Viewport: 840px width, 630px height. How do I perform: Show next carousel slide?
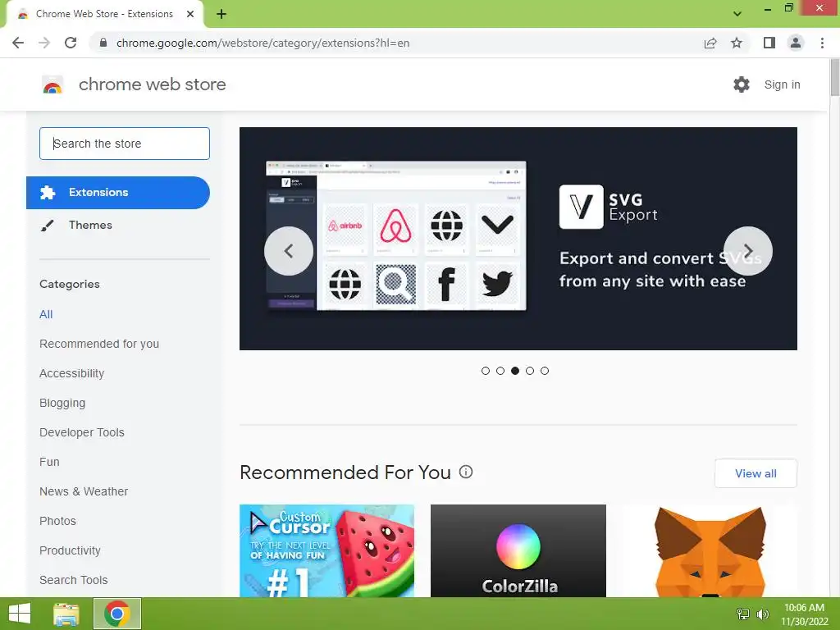[748, 251]
